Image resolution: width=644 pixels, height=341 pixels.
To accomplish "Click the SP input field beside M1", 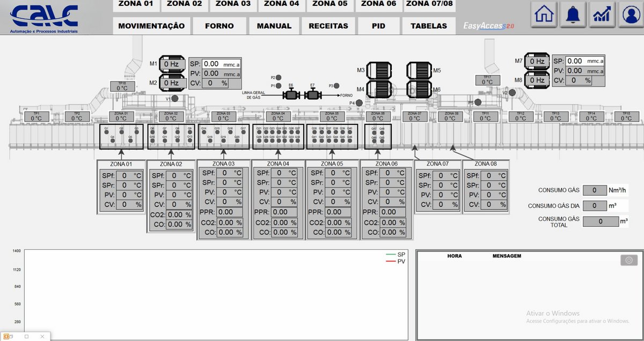I will click(222, 63).
